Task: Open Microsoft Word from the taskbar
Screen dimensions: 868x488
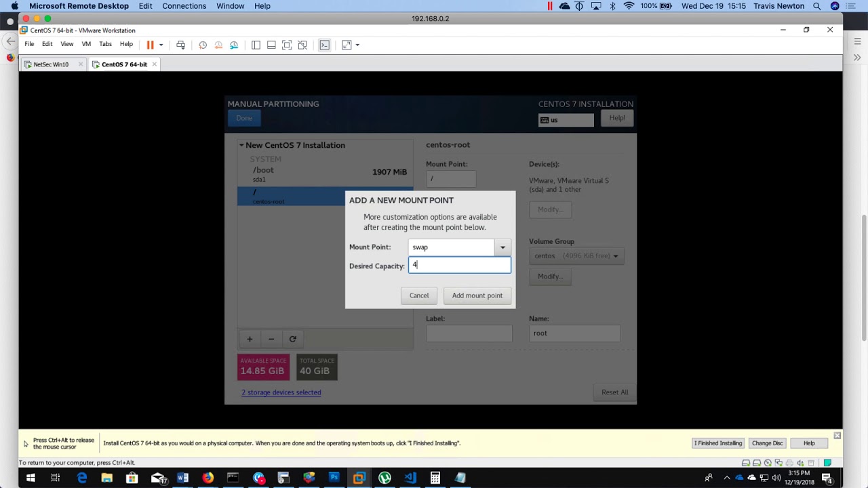Action: pyautogui.click(x=182, y=478)
